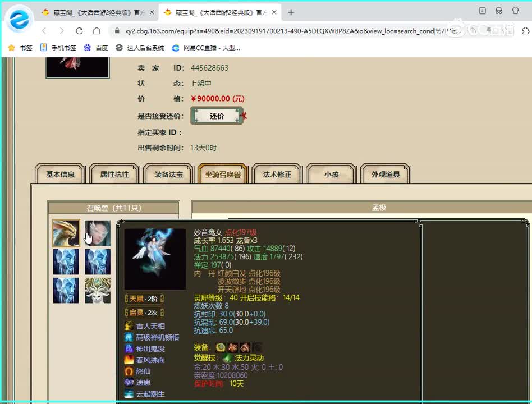Select the white fox summon thumbnail

coord(98,290)
